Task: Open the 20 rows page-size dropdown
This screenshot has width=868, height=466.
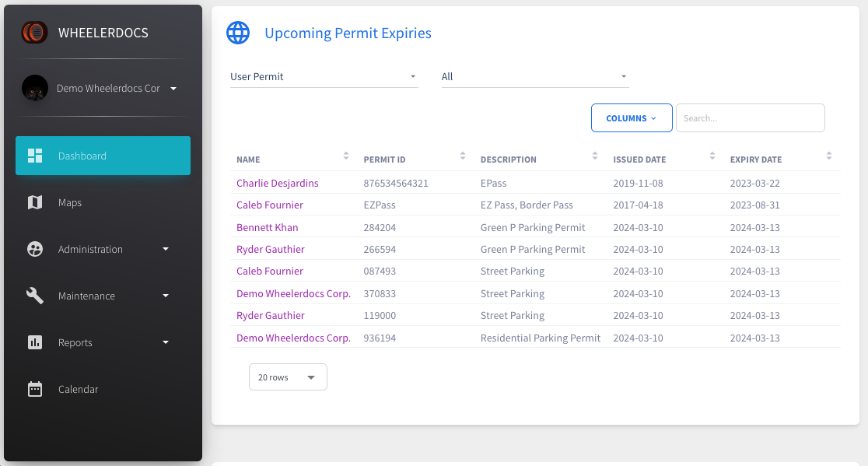Action: tap(288, 377)
